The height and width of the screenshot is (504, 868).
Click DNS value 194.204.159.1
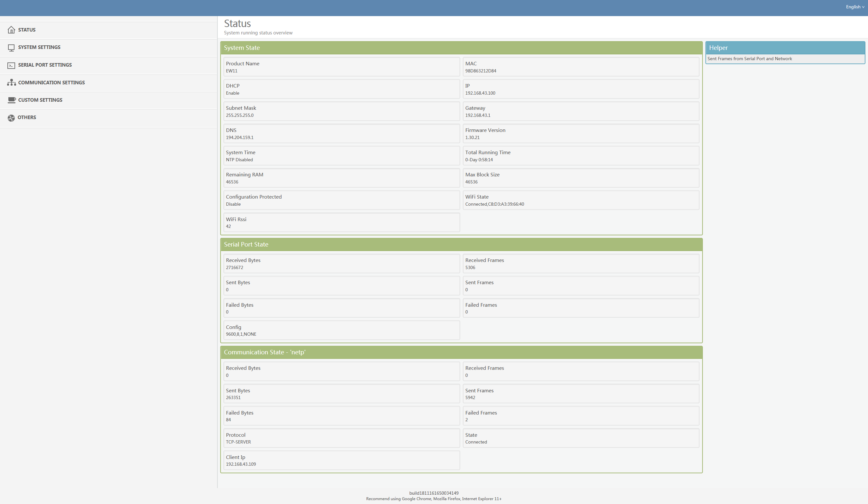(x=239, y=137)
